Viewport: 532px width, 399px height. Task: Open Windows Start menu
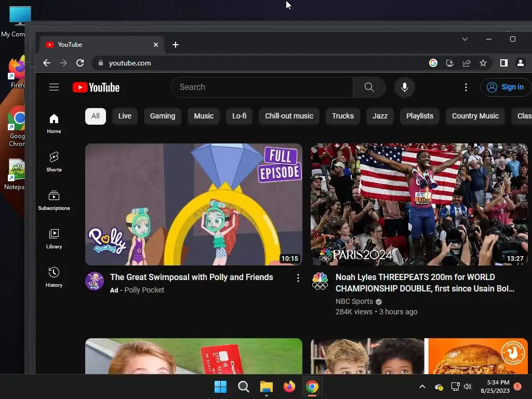tap(220, 387)
